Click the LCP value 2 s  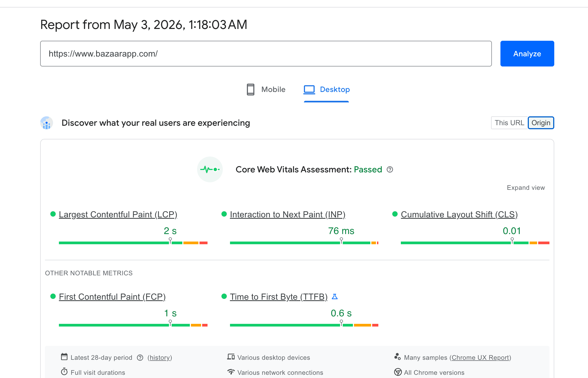point(170,231)
